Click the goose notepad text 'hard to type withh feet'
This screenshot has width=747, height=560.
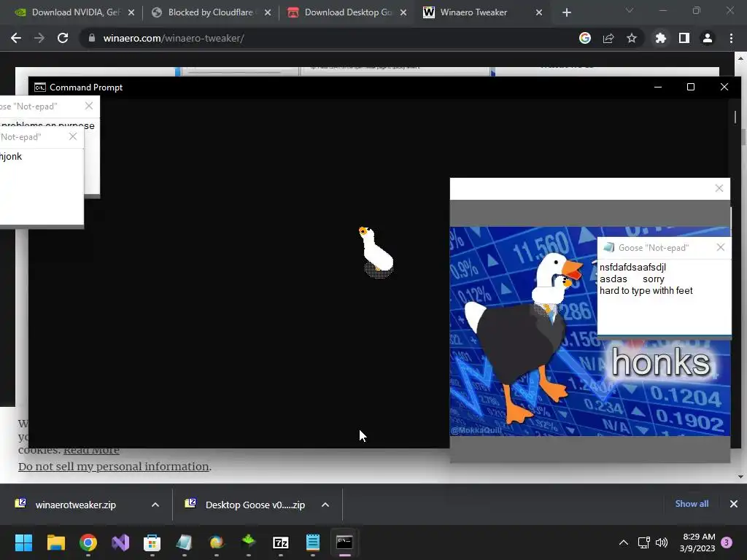pos(646,290)
